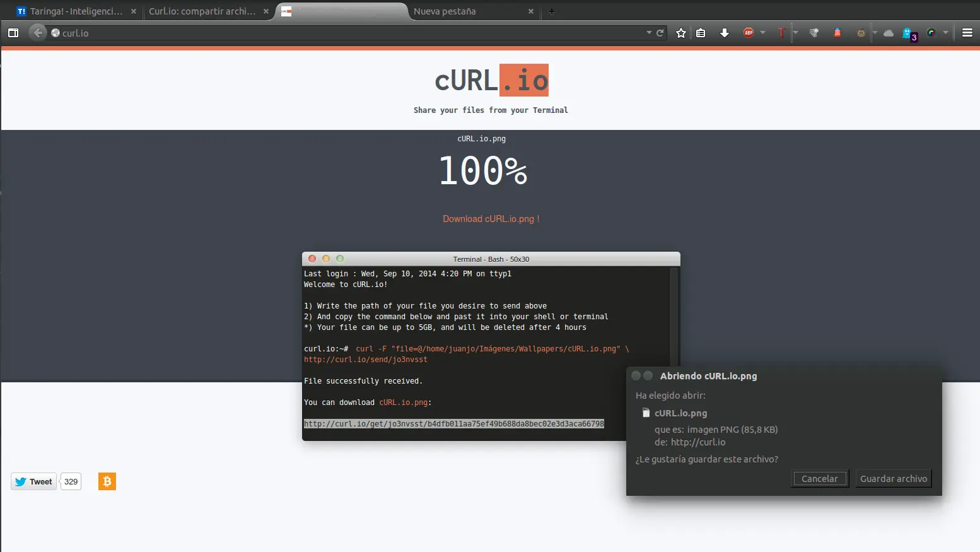980x552 pixels.
Task: Click the green dot on terminal window
Action: [340, 259]
